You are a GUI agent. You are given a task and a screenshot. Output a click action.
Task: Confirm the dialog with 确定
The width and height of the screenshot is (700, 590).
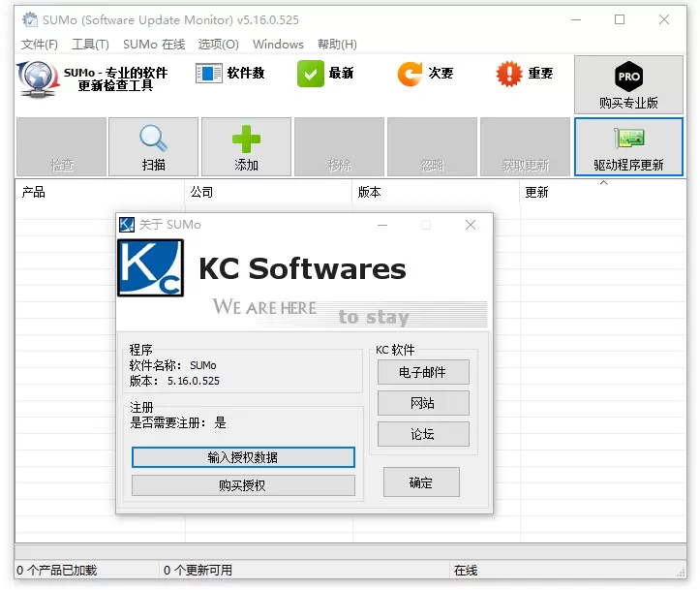point(421,482)
